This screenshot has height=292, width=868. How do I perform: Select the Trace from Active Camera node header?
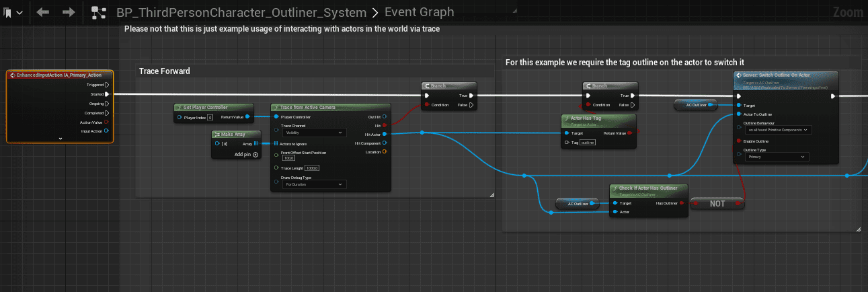330,108
